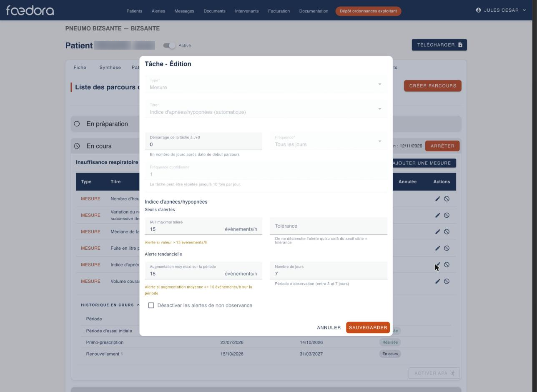Image resolution: width=537 pixels, height=392 pixels.
Task: Open the JULES CESAR user menu chevron
Action: 524,10
